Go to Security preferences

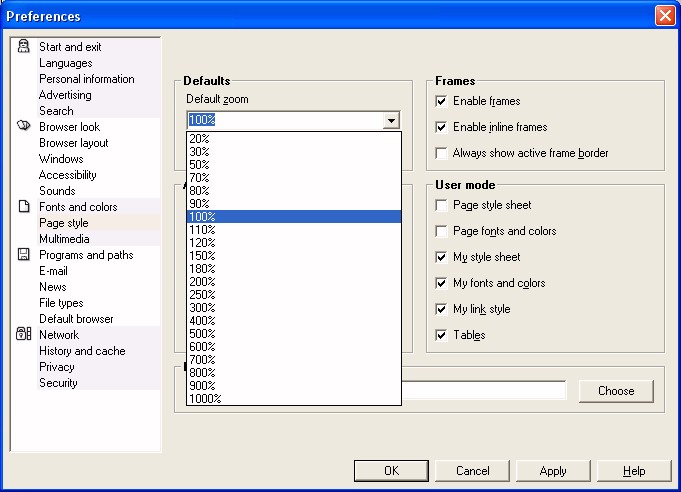point(58,383)
